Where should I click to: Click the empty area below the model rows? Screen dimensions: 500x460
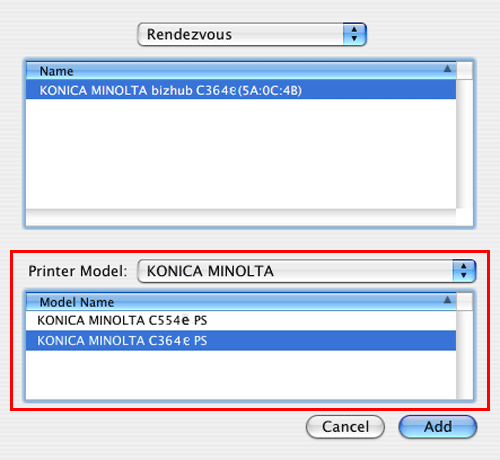tap(241, 375)
